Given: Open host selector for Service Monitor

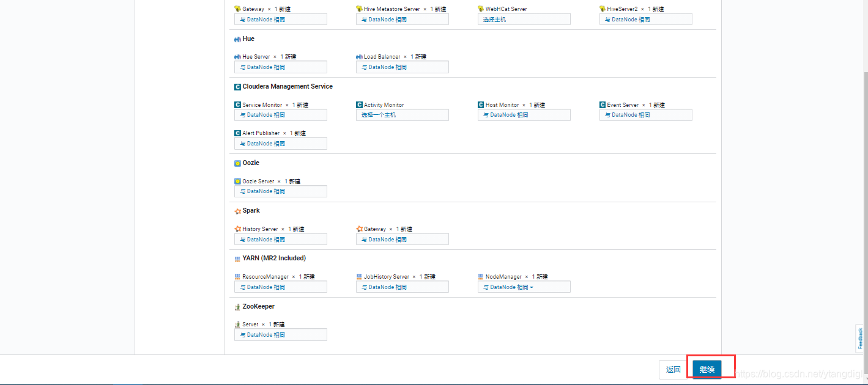Looking at the screenshot, I should click(281, 115).
